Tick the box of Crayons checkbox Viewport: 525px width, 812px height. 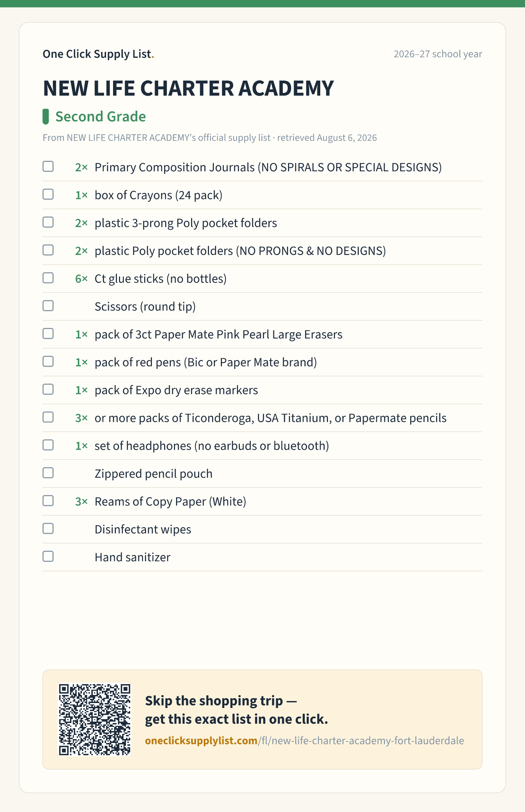(48, 194)
